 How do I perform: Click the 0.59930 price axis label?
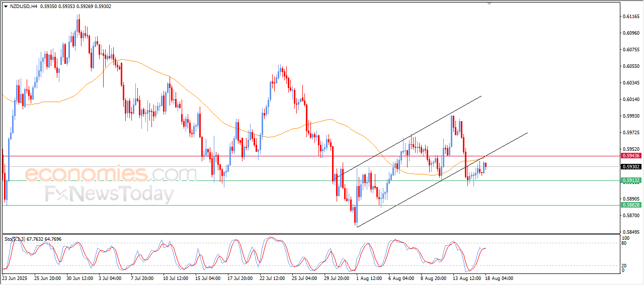(630, 116)
